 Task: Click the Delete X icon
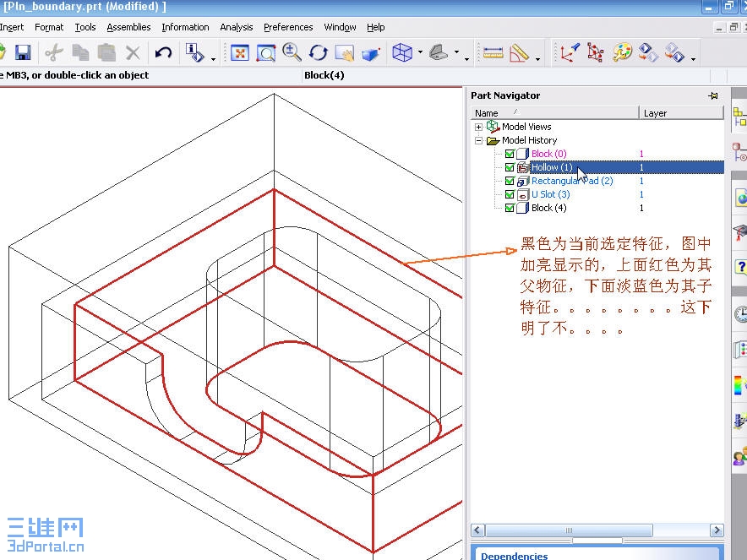tap(133, 52)
